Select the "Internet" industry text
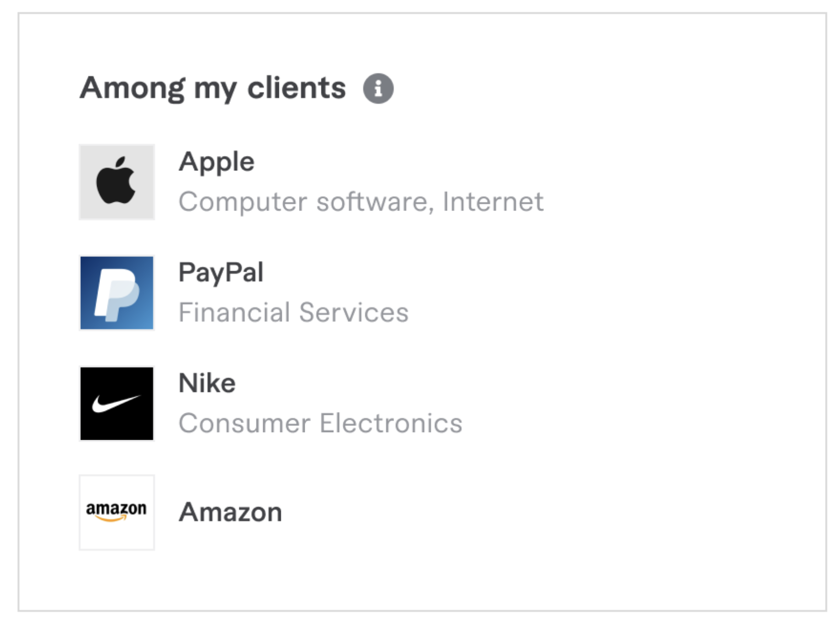This screenshot has height=623, width=840. point(493,202)
